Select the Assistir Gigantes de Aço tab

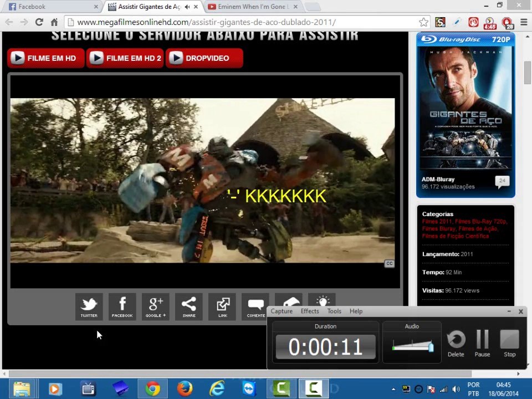click(x=149, y=7)
